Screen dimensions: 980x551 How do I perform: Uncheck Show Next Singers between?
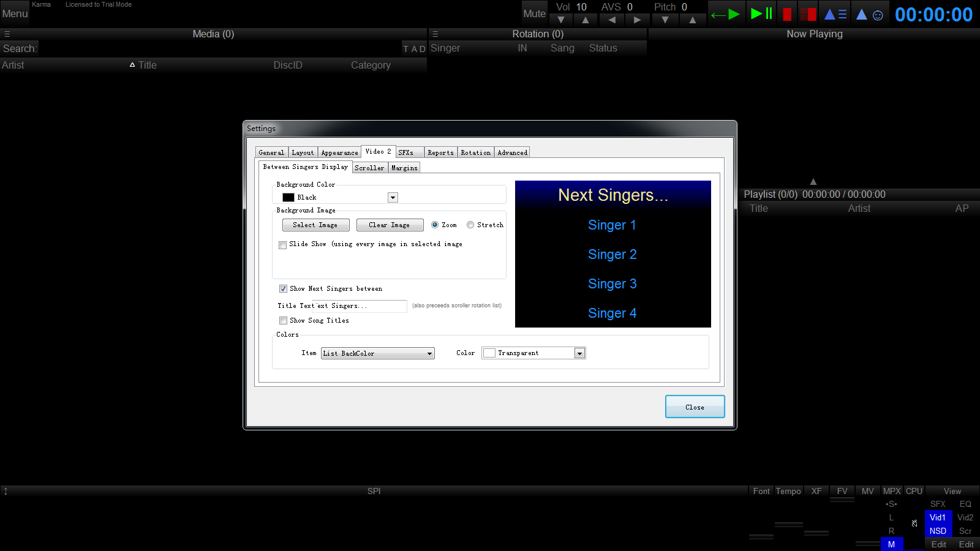point(283,289)
